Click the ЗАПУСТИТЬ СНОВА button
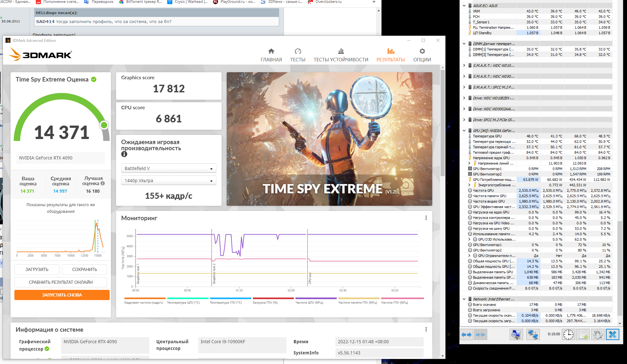The height and width of the screenshot is (364, 627). (62, 295)
